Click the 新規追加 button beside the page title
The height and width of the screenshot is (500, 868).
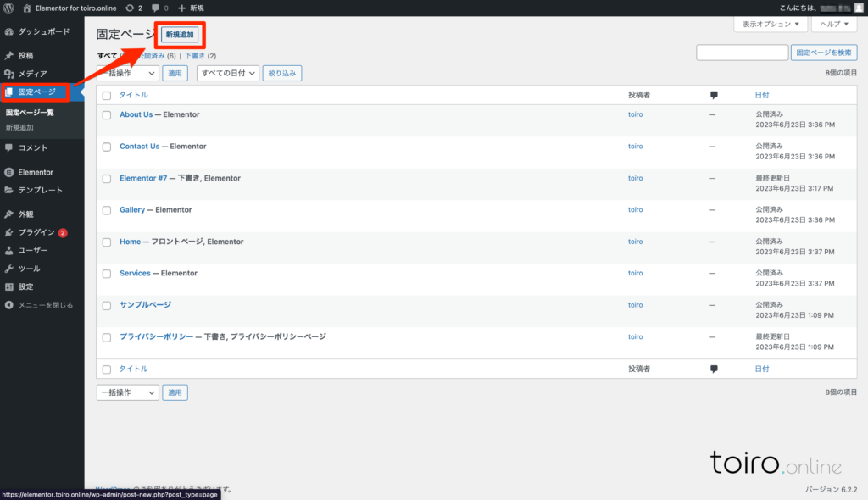pos(180,35)
